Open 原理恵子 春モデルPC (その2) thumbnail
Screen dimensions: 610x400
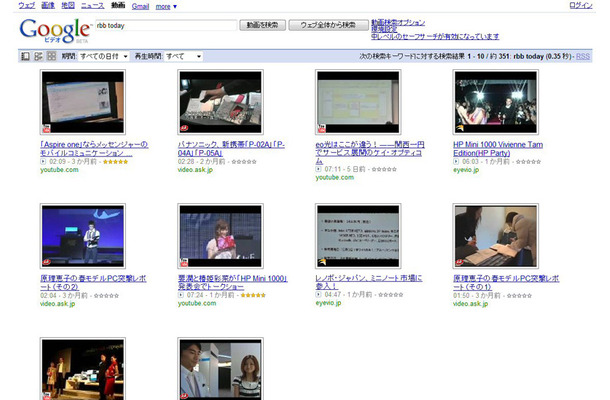coord(83,236)
